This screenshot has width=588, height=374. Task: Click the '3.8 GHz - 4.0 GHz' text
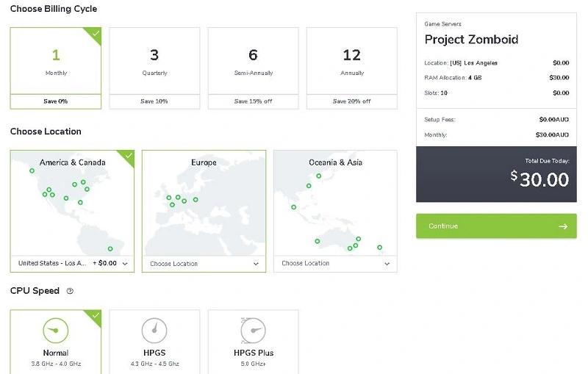pyautogui.click(x=56, y=364)
